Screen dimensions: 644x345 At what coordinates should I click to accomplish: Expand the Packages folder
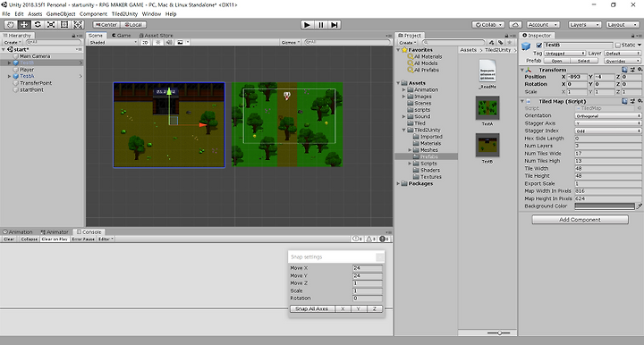coord(398,183)
